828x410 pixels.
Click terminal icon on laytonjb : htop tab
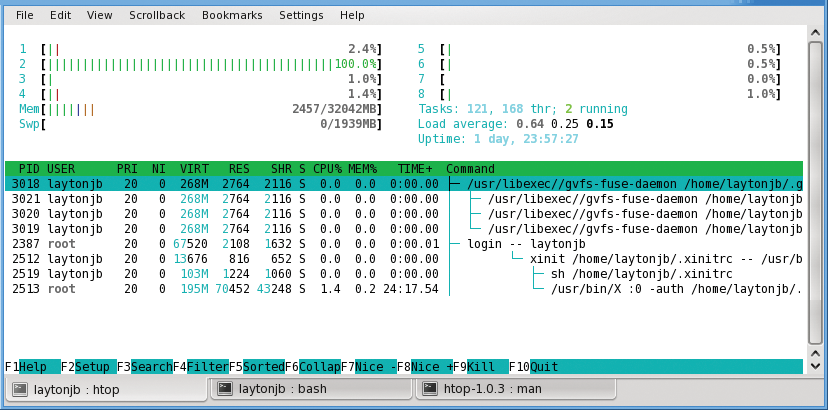coord(20,389)
